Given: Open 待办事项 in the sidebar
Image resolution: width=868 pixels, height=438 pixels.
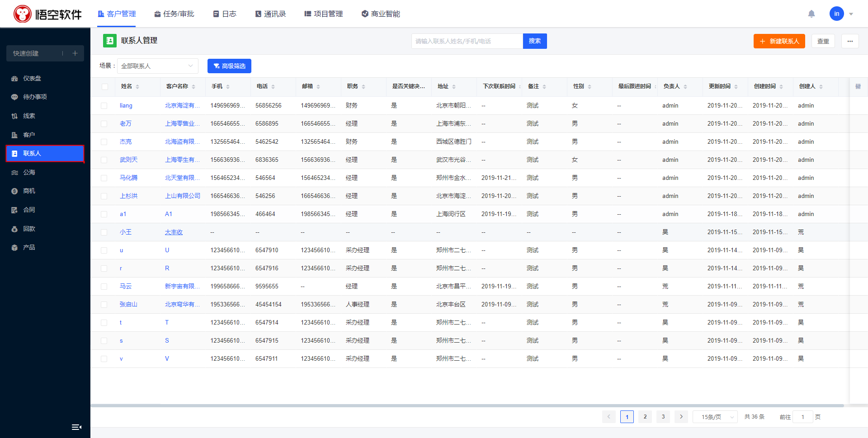Looking at the screenshot, I should click(x=45, y=97).
